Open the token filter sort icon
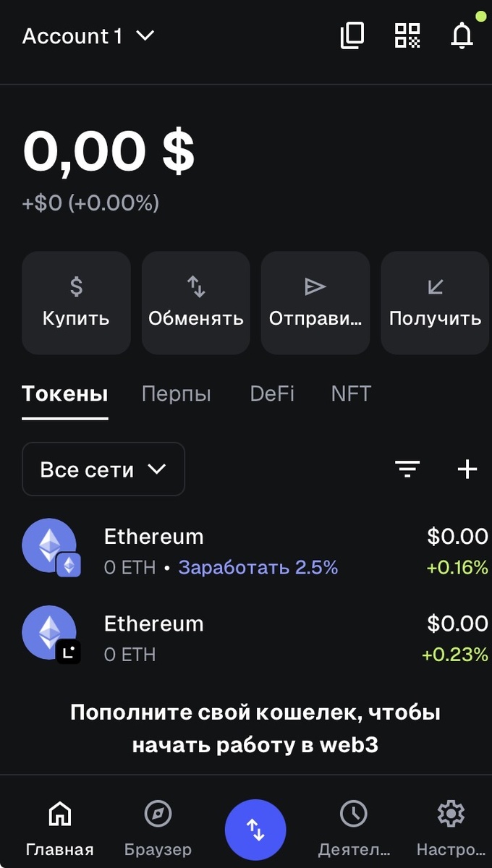Viewport: 492px width, 868px height. (x=408, y=469)
